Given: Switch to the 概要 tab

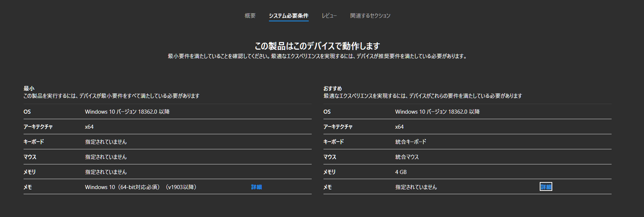Looking at the screenshot, I should [x=250, y=15].
